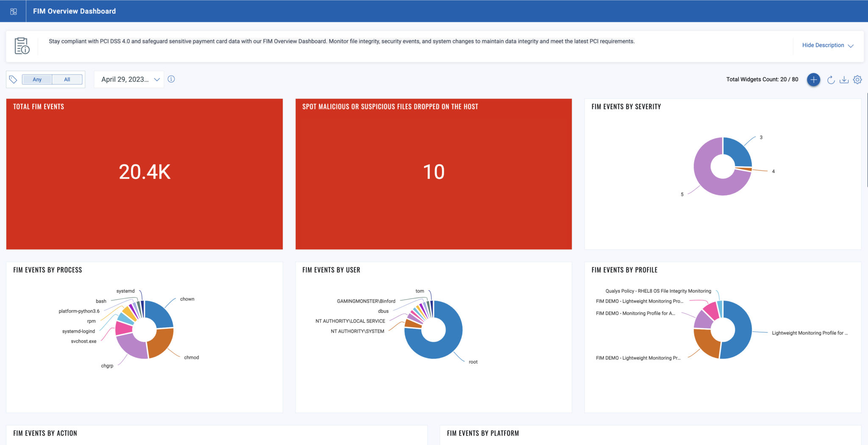This screenshot has width=868, height=445.
Task: Click the red Total FIM Events tile
Action: pyautogui.click(x=145, y=172)
